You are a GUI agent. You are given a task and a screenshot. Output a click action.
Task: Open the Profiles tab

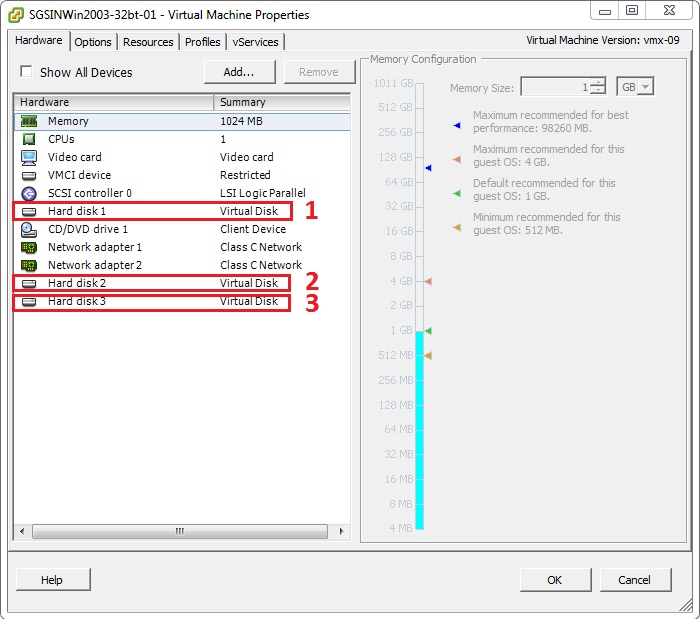pos(203,42)
